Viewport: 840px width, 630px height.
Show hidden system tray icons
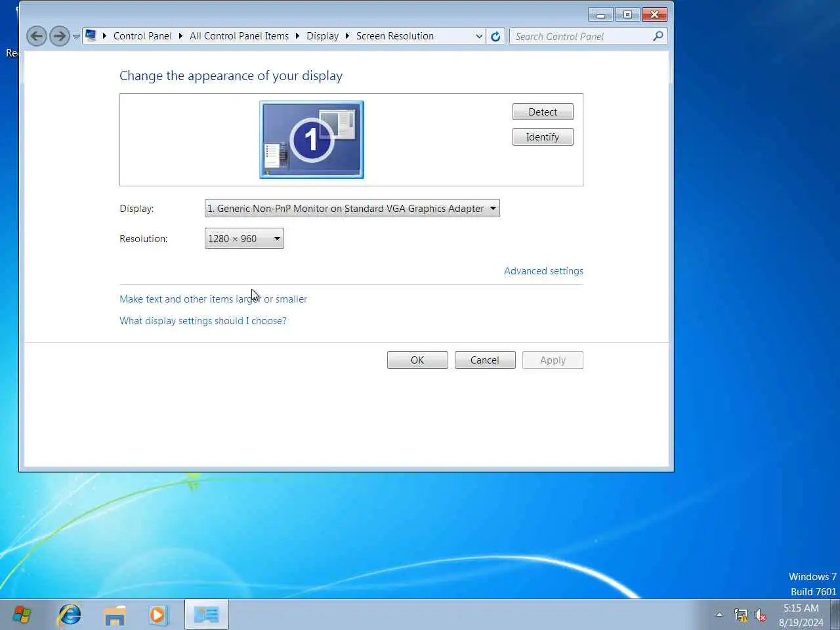point(719,615)
